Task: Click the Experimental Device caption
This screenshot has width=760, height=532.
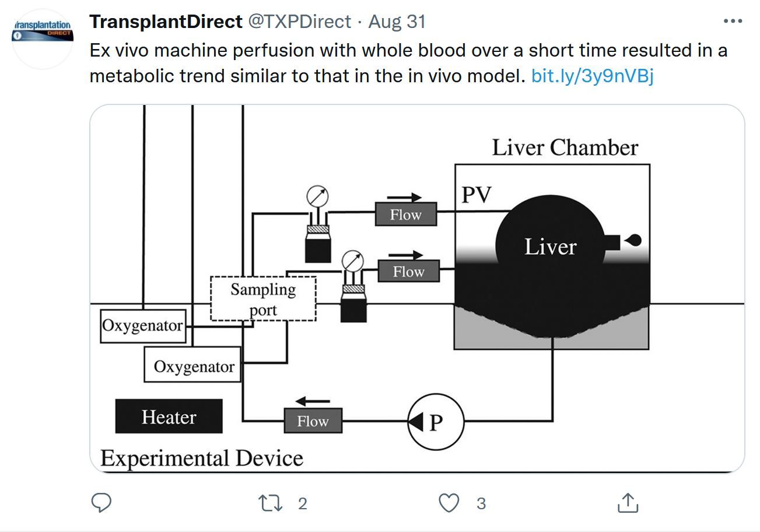Action: click(x=202, y=457)
